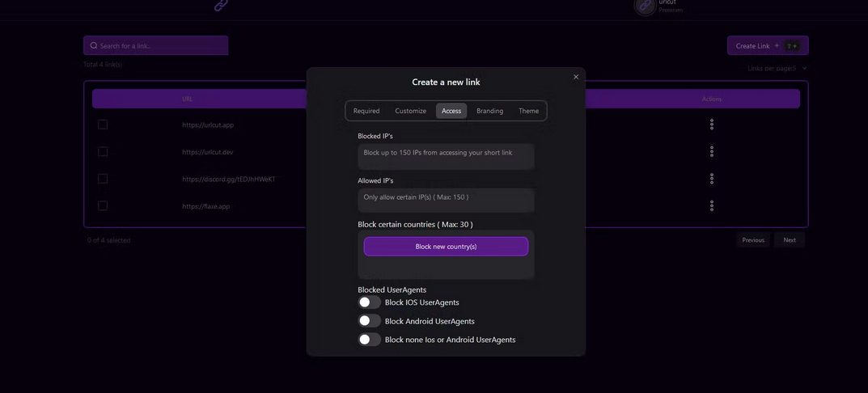This screenshot has height=393, width=868.
Task: Close the Create a new link dialog
Action: (576, 77)
